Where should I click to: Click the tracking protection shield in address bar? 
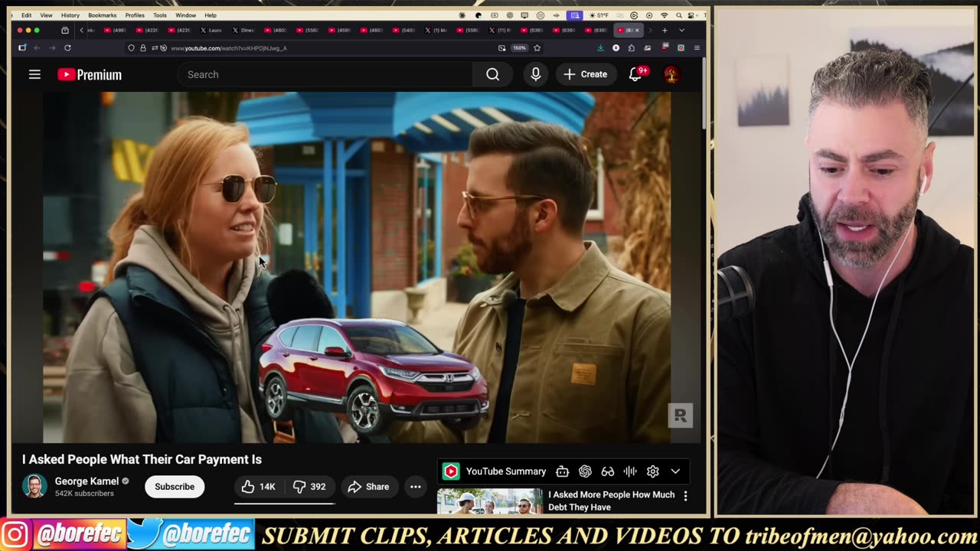pyautogui.click(x=131, y=47)
